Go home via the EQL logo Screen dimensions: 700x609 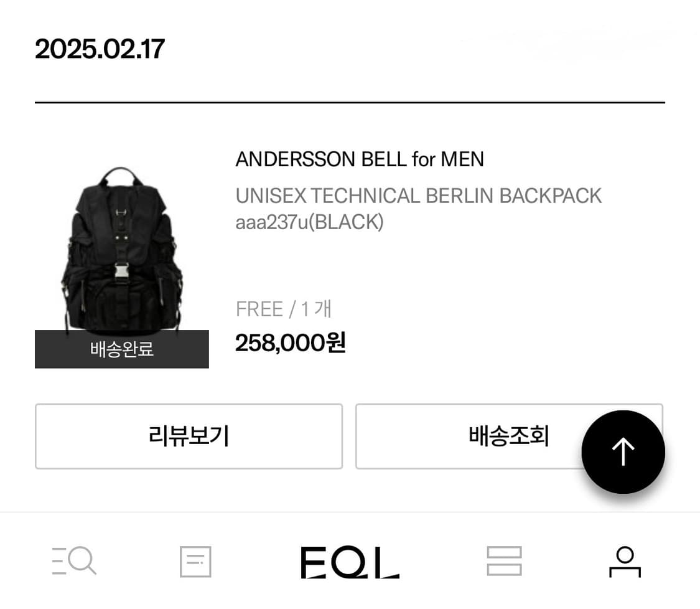click(350, 562)
